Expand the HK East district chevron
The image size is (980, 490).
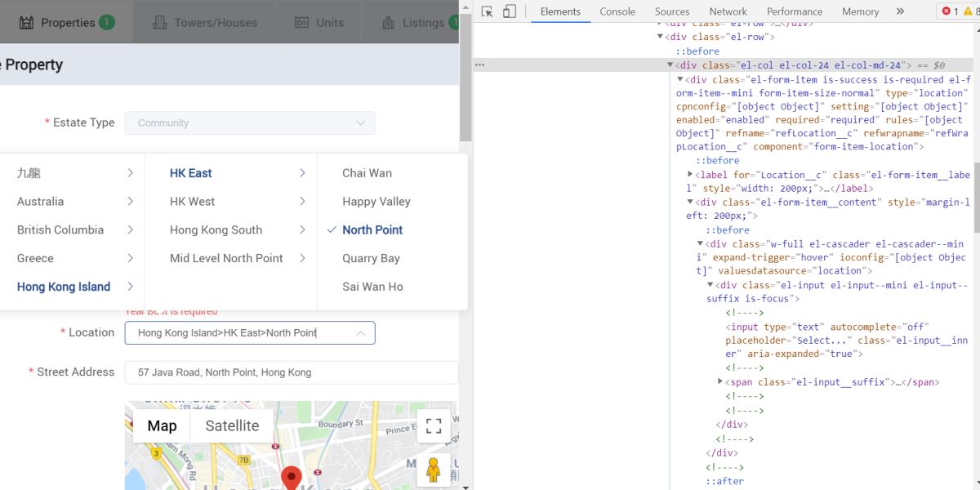pos(302,173)
